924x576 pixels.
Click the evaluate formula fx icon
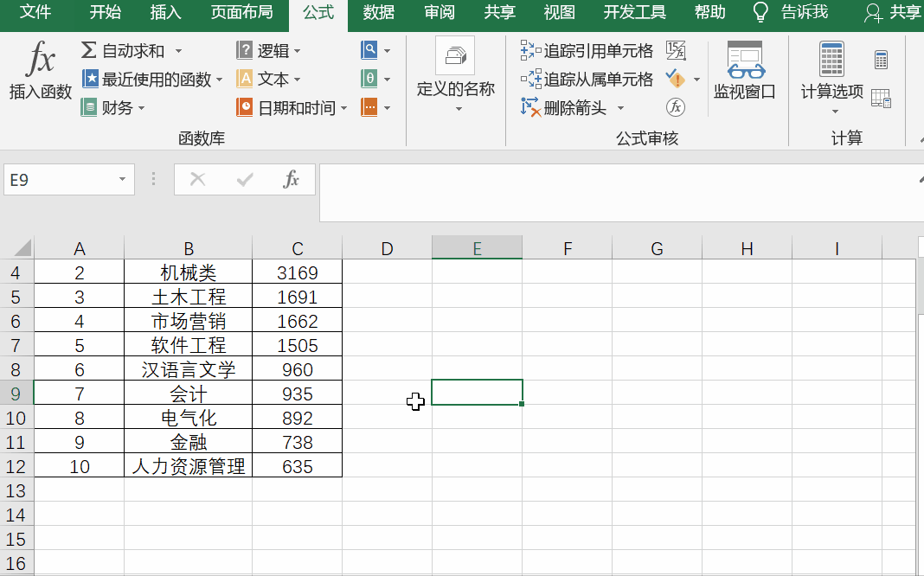[676, 107]
